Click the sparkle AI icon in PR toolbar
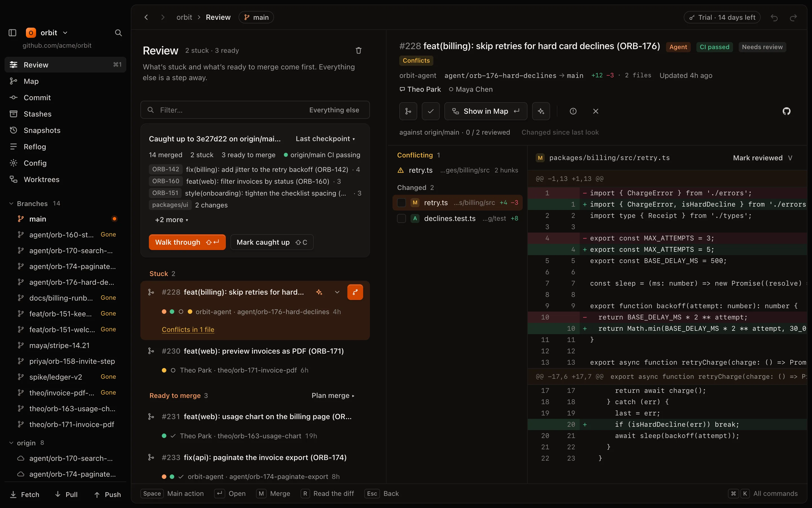Screen dimensions: 812x508 pos(541,111)
